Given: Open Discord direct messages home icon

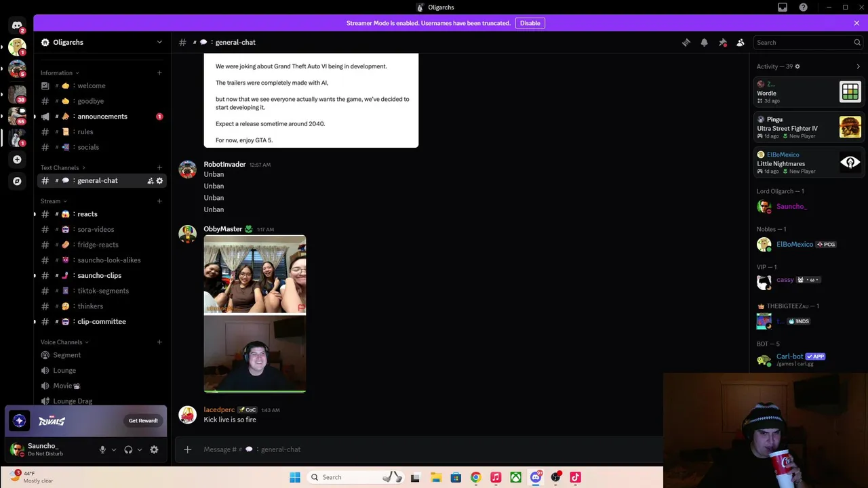Looking at the screenshot, I should tap(17, 26).
